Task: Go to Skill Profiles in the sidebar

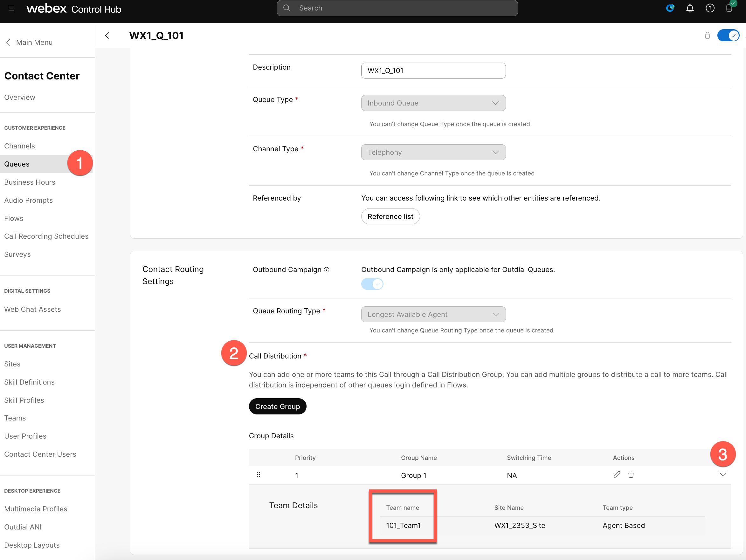Action: click(24, 400)
